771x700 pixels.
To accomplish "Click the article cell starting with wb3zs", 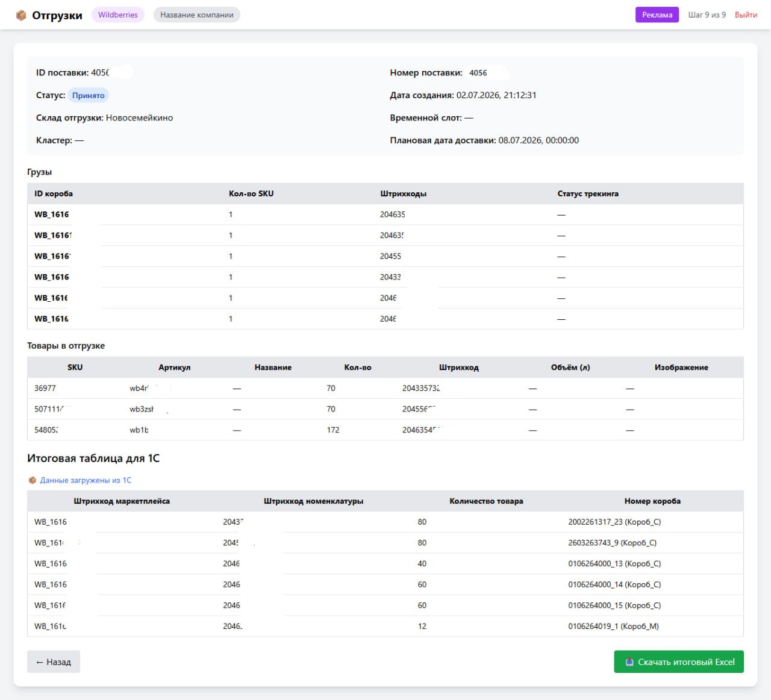I will click(142, 409).
